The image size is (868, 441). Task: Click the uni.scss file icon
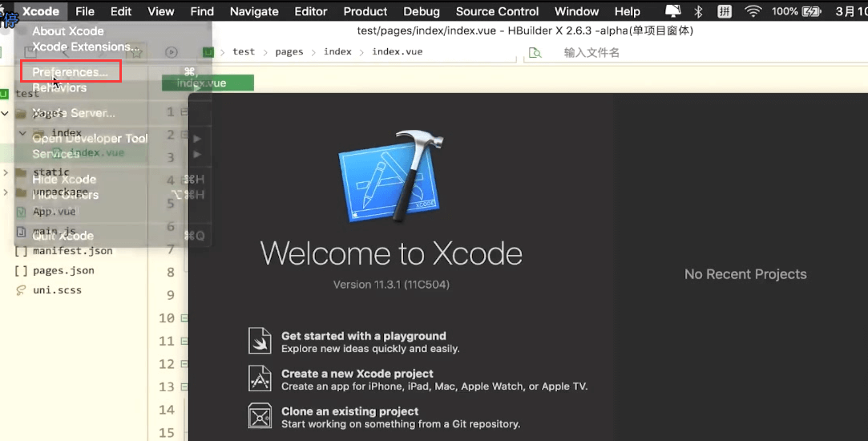[21, 290]
